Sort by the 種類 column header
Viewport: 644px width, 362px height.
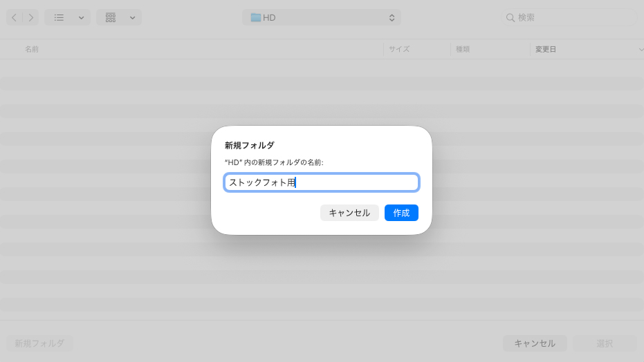463,49
